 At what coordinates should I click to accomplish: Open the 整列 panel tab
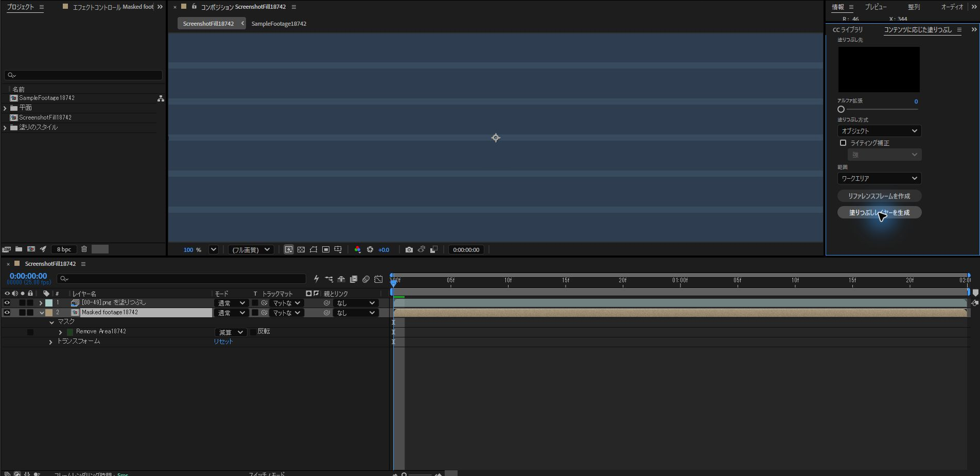pos(914,7)
